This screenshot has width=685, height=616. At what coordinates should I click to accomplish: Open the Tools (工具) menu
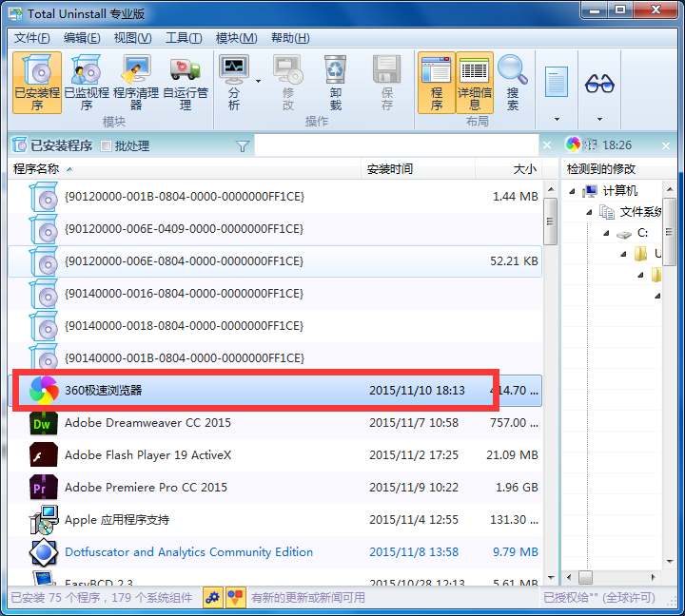coord(184,38)
